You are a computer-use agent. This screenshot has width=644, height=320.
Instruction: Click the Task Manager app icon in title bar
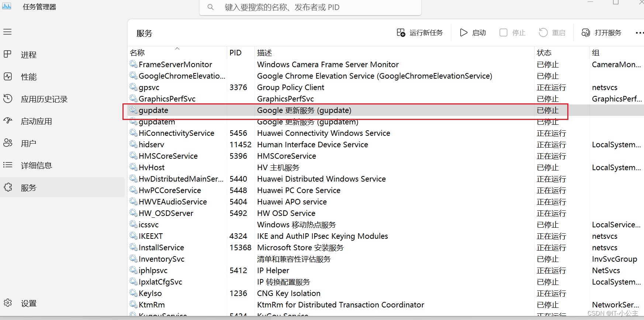click(7, 6)
